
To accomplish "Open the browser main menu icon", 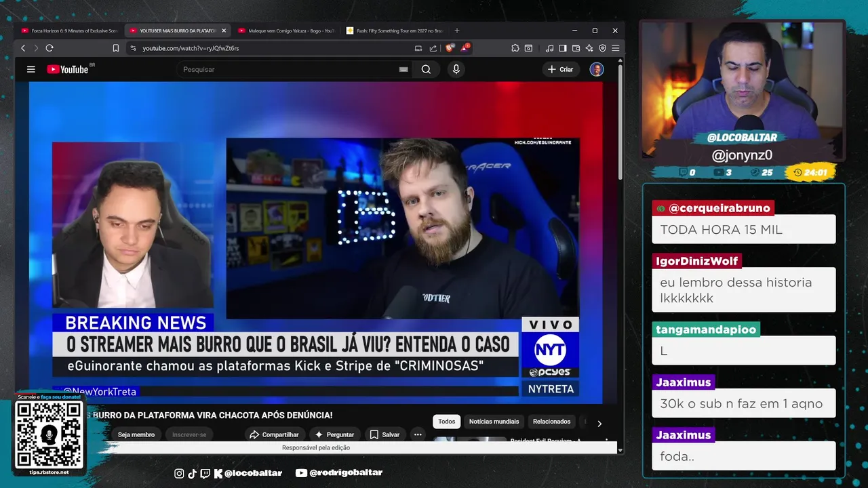I will tap(615, 48).
